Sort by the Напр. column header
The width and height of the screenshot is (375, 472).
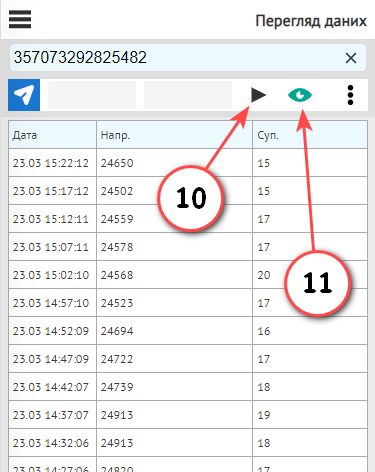click(174, 135)
